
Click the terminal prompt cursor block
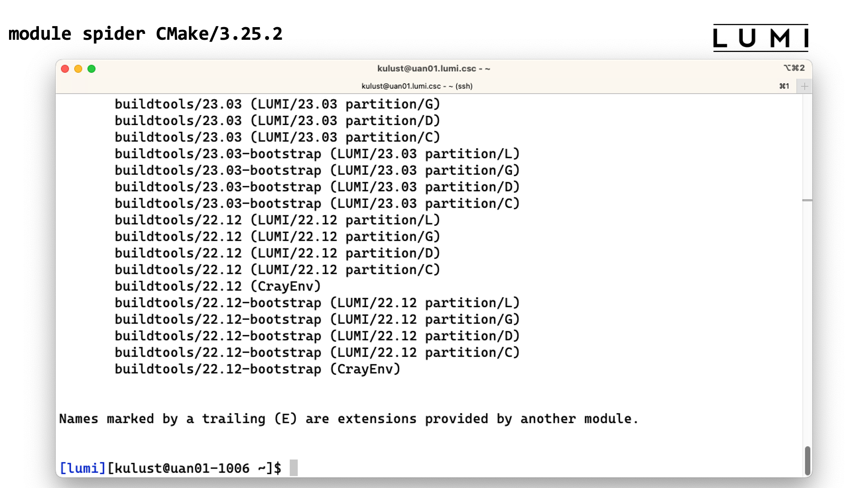[293, 468]
